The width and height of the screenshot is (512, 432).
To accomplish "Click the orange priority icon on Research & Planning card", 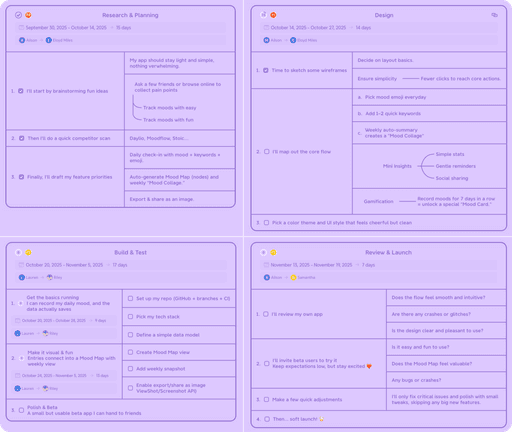I will pos(29,15).
